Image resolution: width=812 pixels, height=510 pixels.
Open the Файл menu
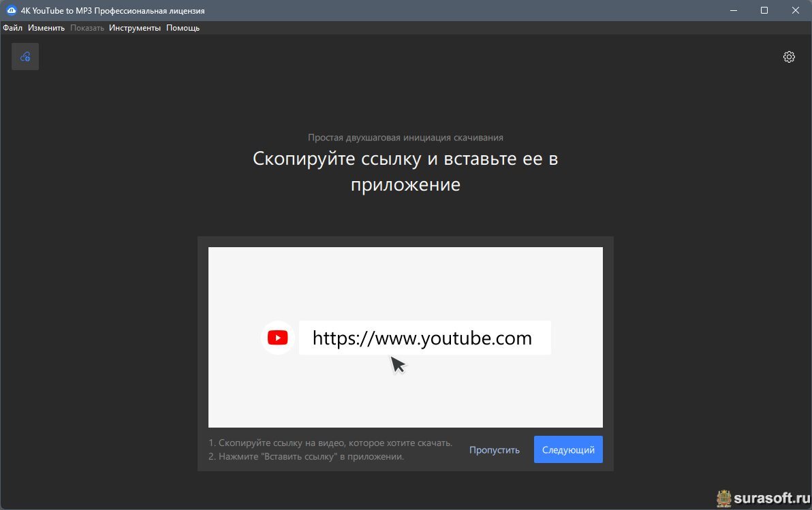[x=12, y=28]
